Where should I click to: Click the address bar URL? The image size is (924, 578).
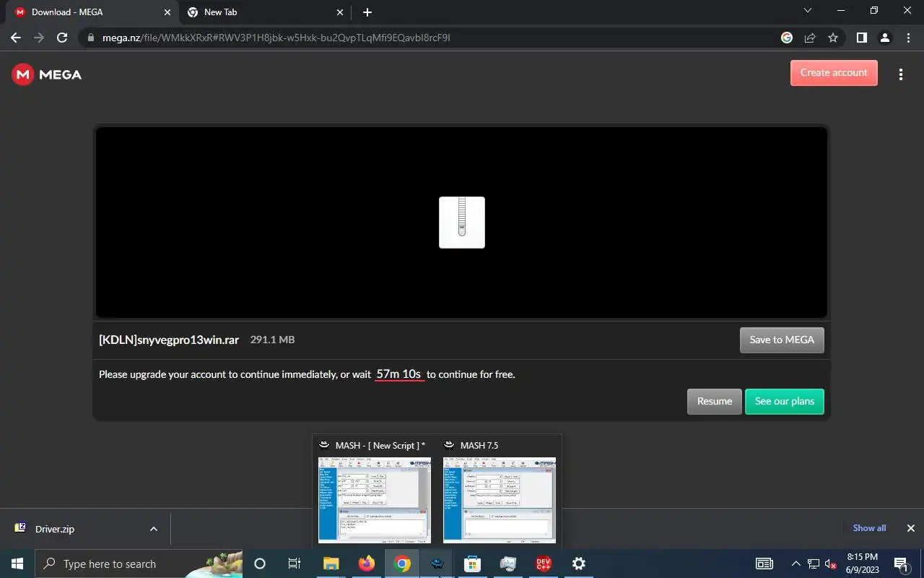tap(276, 38)
